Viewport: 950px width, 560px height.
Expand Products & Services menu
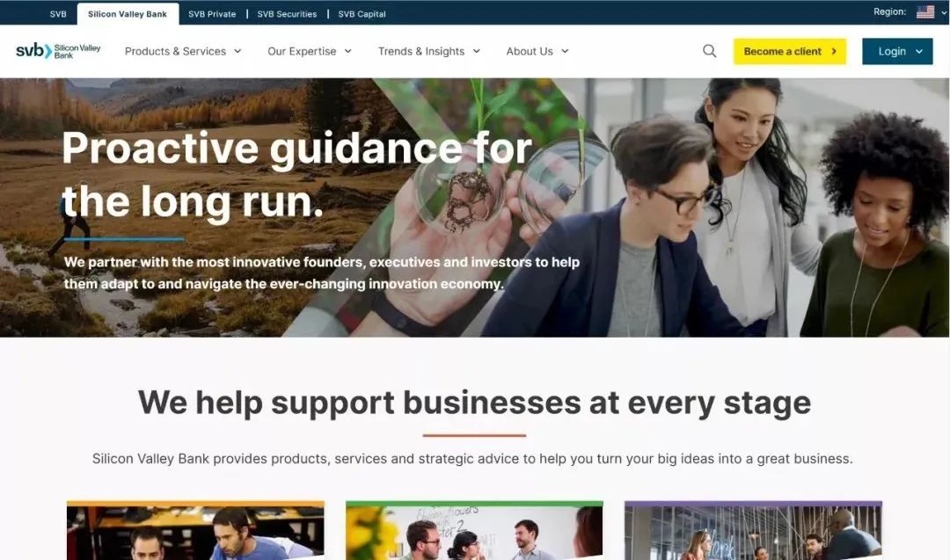[x=183, y=52]
